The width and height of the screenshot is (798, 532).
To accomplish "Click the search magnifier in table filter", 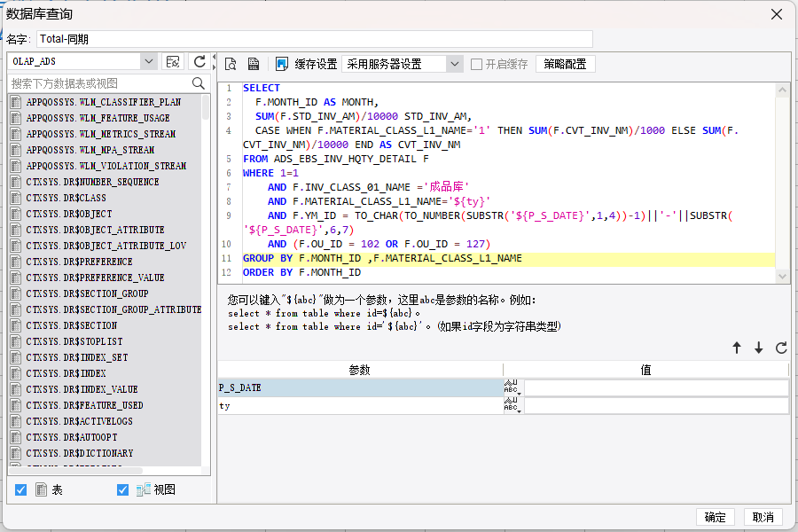I will coord(199,83).
